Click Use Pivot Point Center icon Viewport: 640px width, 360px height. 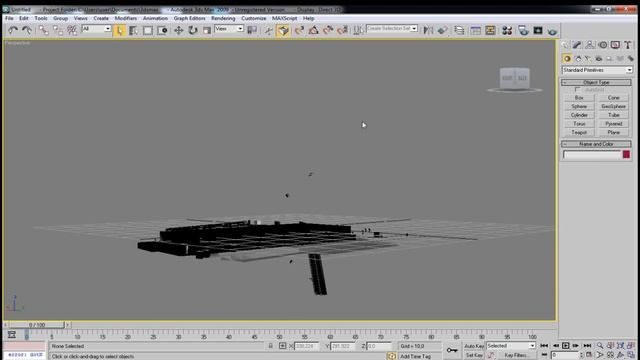(x=252, y=30)
